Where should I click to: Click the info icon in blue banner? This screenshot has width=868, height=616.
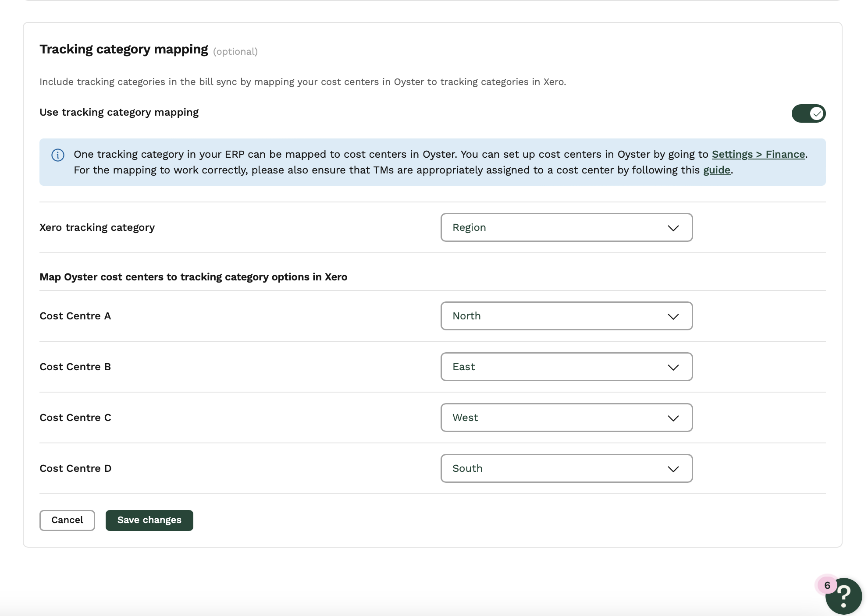coord(58,155)
